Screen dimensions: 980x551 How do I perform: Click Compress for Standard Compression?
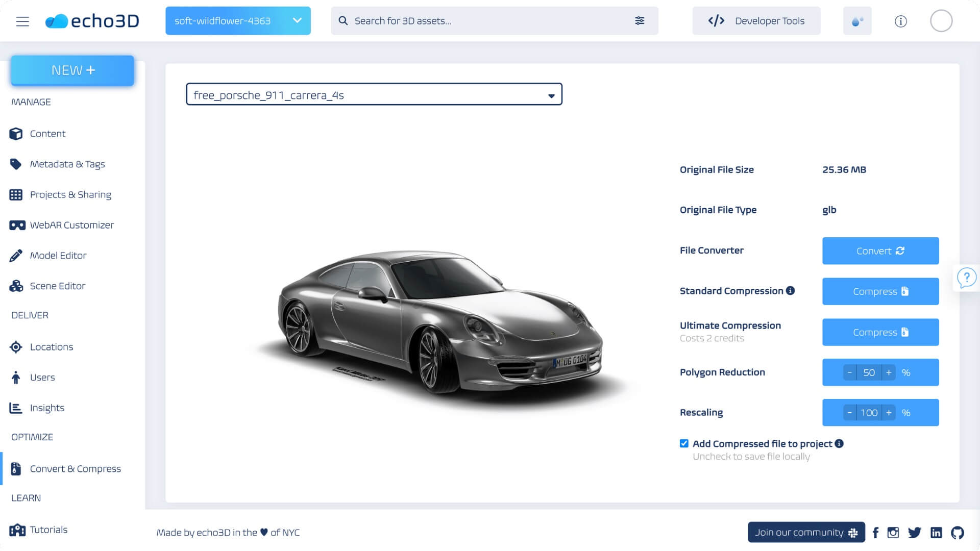point(880,291)
